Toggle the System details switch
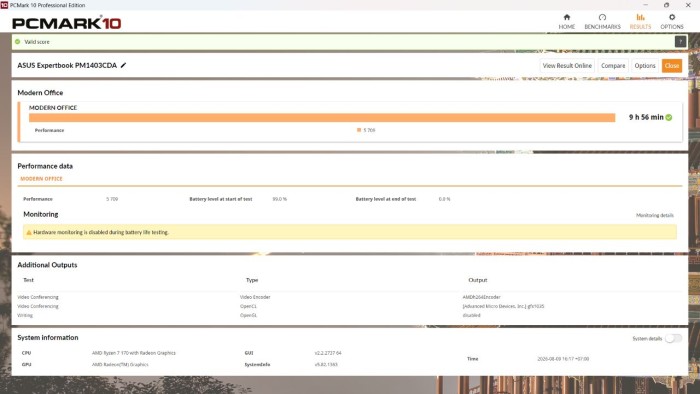Image resolution: width=700 pixels, height=394 pixels. tap(673, 338)
